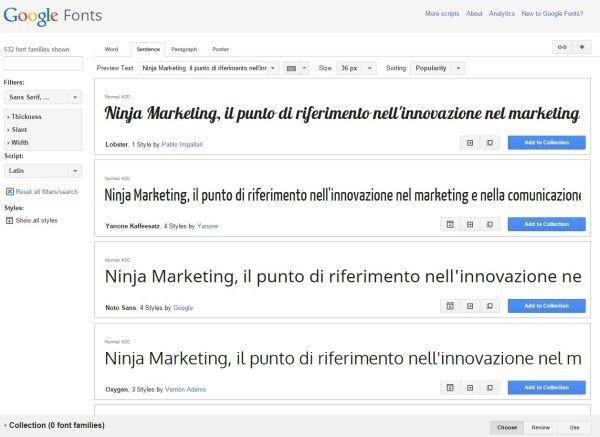
Task: Click Pop out icon for Oxygen
Action: [x=490, y=388]
